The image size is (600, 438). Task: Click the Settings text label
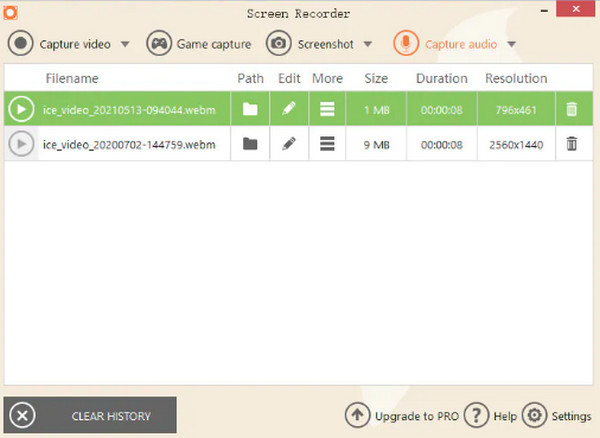(571, 416)
